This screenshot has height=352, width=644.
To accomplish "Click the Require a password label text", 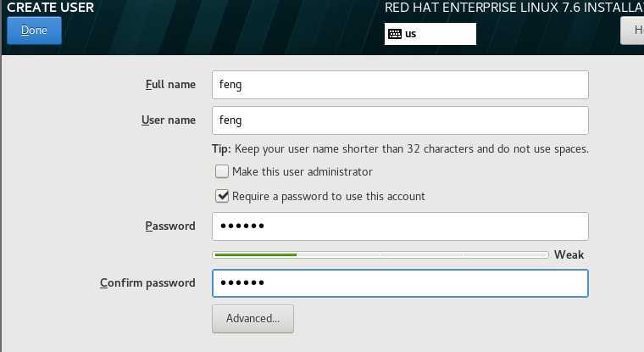I will pyautogui.click(x=329, y=196).
